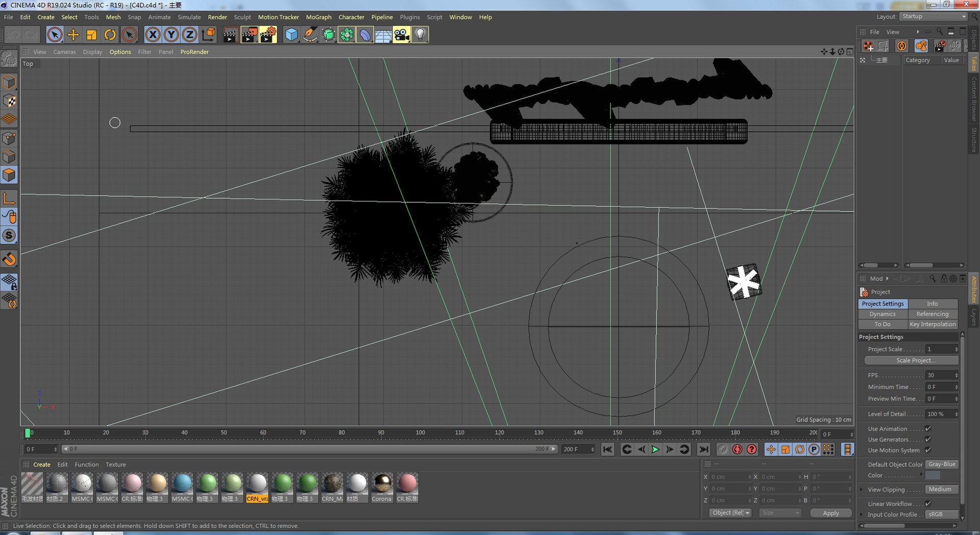
Task: Click the New Take icon
Action: click(868, 46)
